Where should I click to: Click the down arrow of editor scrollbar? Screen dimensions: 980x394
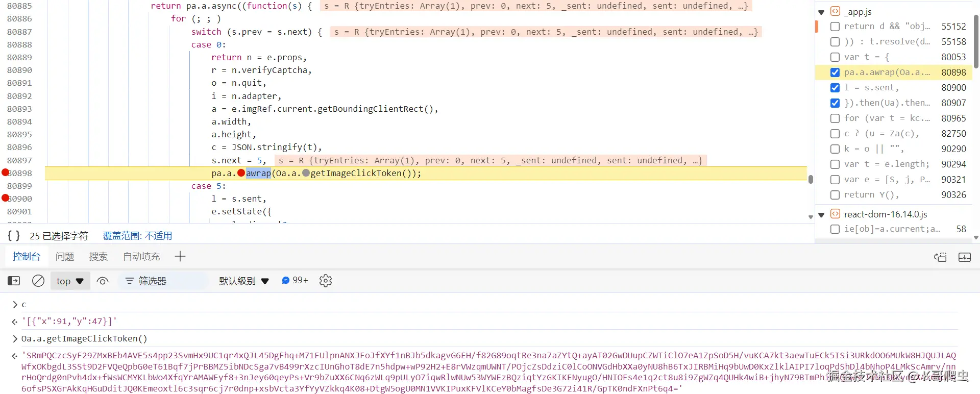pyautogui.click(x=811, y=217)
